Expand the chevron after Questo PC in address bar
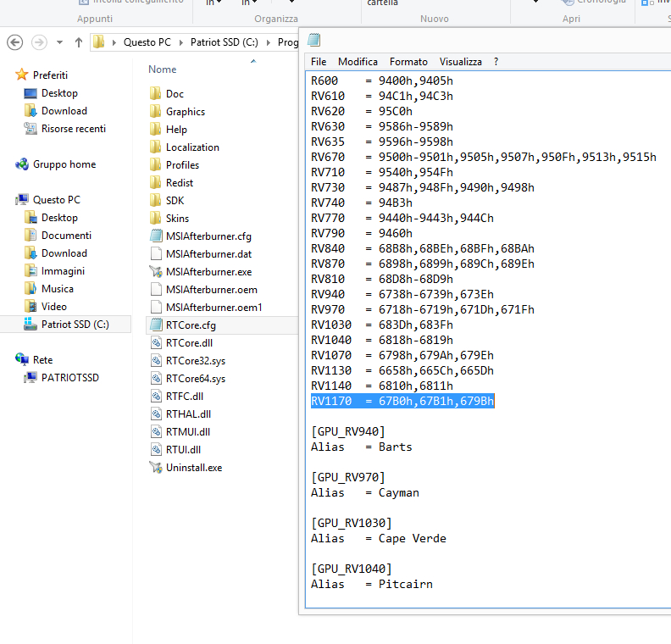 [x=180, y=42]
